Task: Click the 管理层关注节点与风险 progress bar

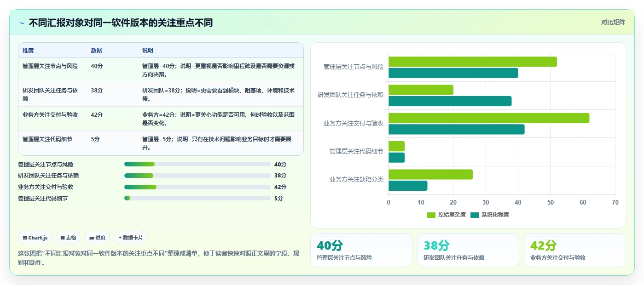Action: [x=197, y=164]
